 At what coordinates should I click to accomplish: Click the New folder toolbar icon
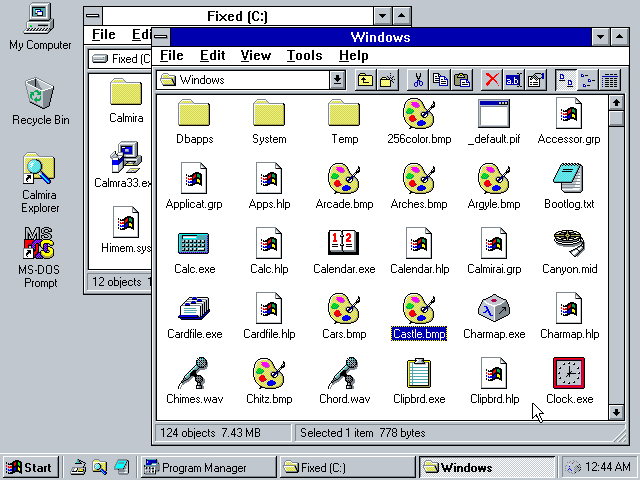click(x=387, y=80)
